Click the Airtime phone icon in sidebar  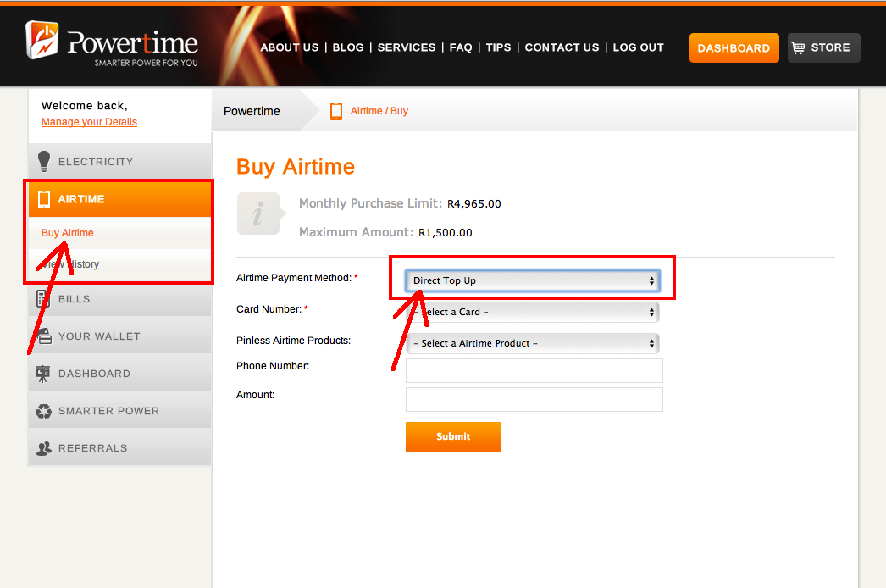pyautogui.click(x=43, y=199)
